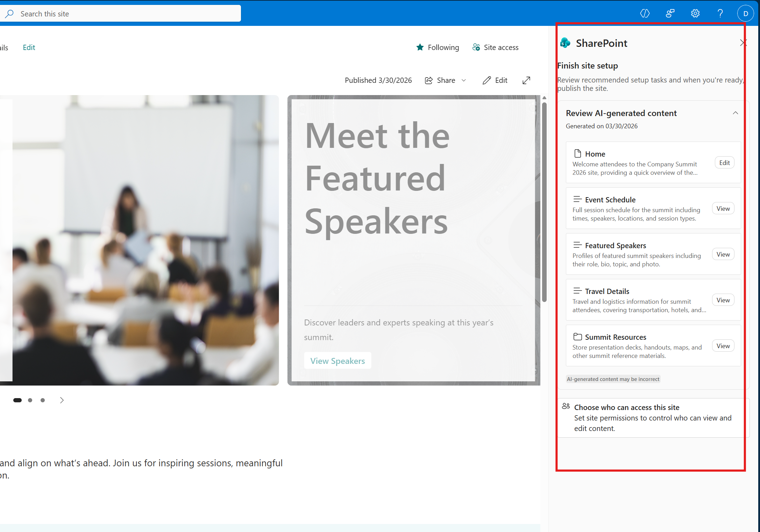Image resolution: width=760 pixels, height=532 pixels.
Task: Close the SharePoint setup panel
Action: 743,43
